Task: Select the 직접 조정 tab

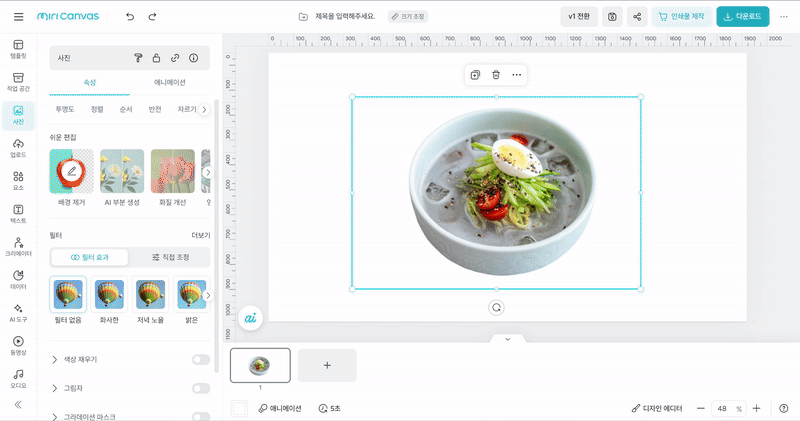Action: pos(170,257)
